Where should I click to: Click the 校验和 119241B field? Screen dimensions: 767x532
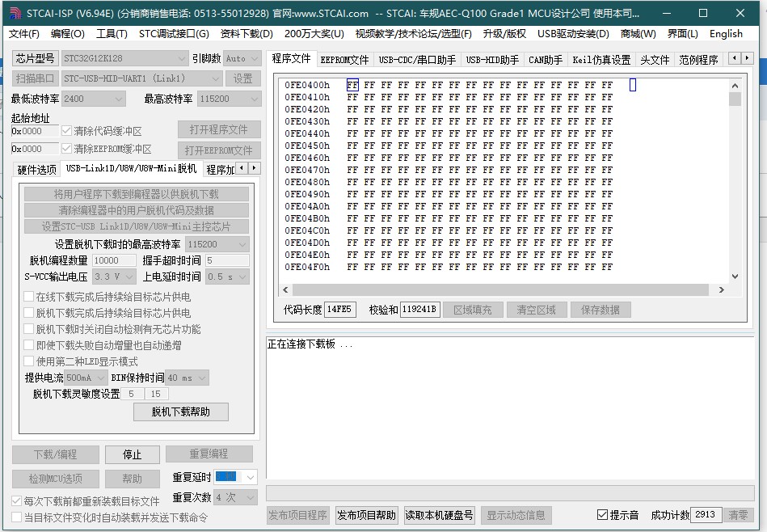click(419, 310)
